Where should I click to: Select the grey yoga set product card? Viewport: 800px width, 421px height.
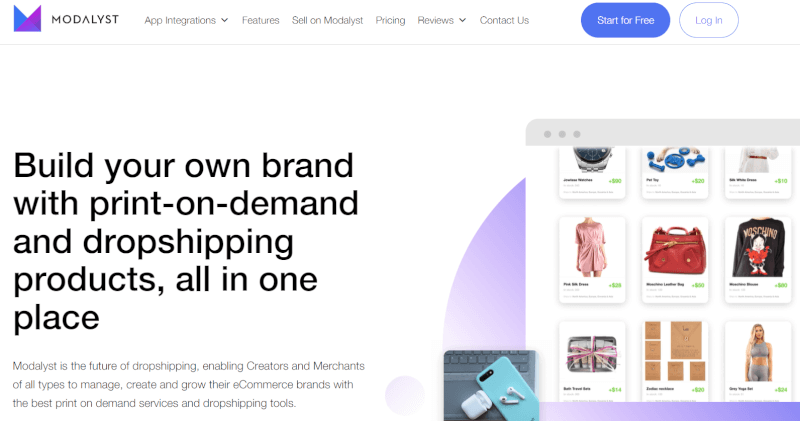click(x=758, y=361)
